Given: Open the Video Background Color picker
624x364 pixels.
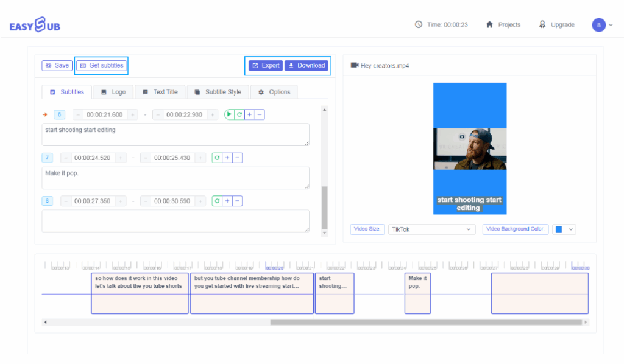Looking at the screenshot, I should coord(563,229).
